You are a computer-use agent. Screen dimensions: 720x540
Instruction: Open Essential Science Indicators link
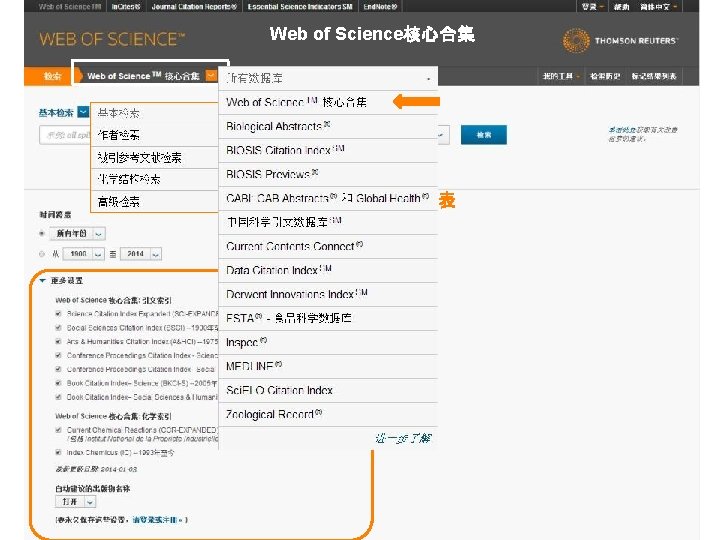click(300, 6)
